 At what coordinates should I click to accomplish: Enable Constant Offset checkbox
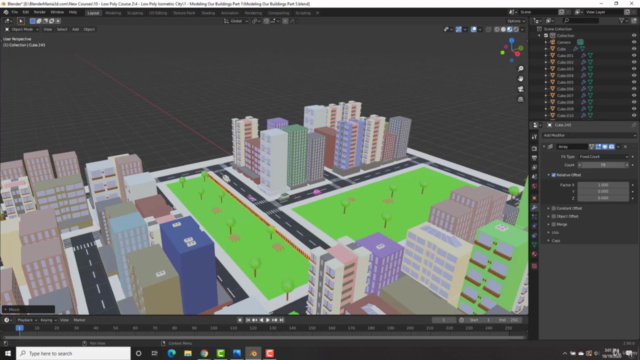pyautogui.click(x=553, y=208)
